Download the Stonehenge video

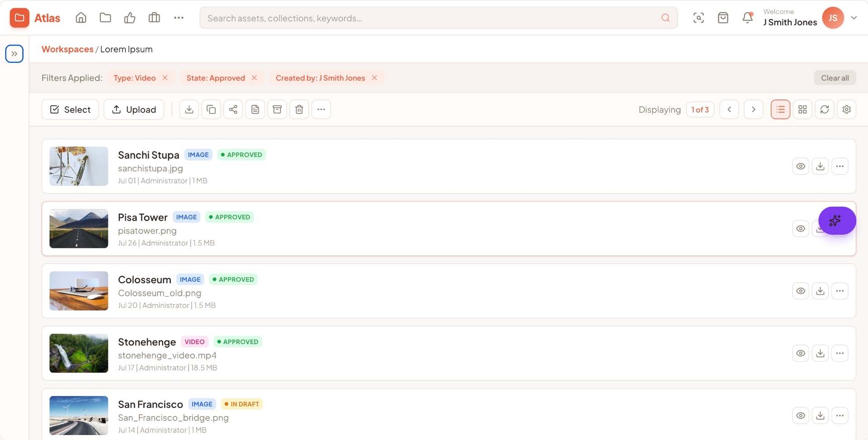coord(820,354)
